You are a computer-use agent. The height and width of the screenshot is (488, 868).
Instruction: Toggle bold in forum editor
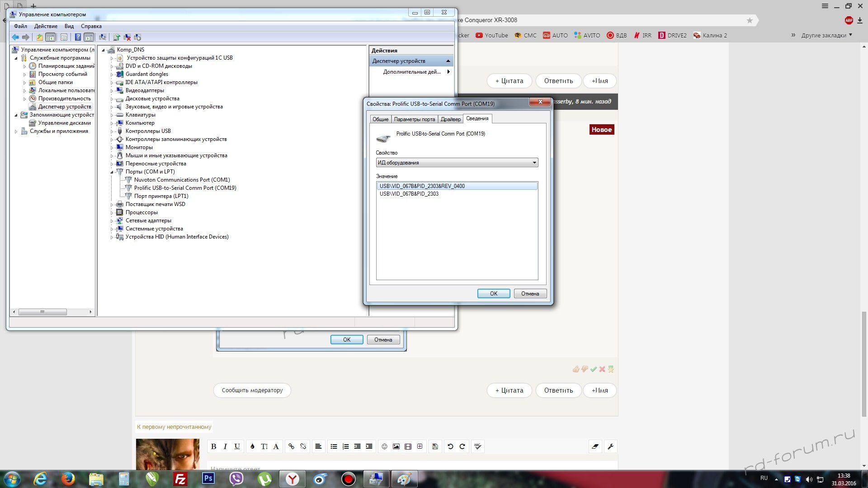213,446
